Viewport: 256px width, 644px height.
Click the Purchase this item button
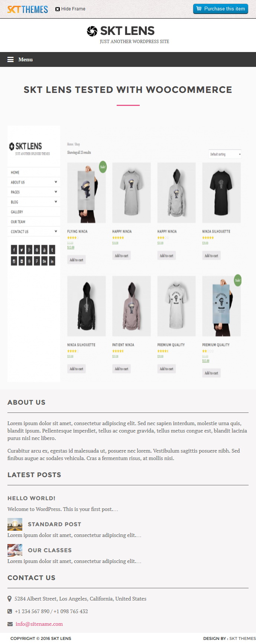click(x=220, y=9)
